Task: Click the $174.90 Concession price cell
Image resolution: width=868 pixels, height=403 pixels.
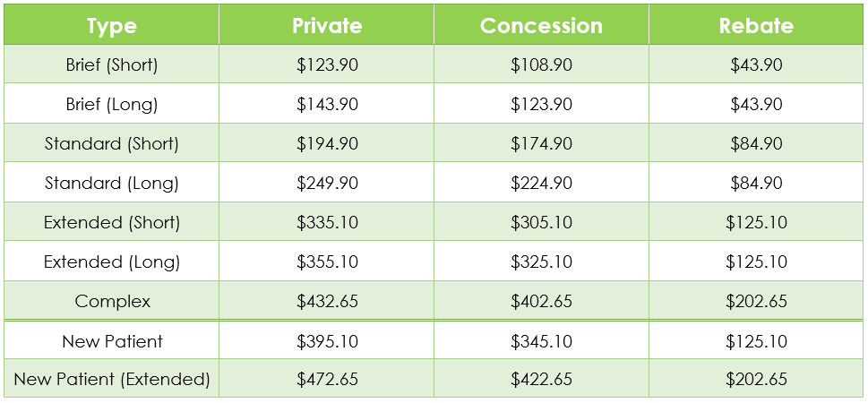Action: point(541,143)
